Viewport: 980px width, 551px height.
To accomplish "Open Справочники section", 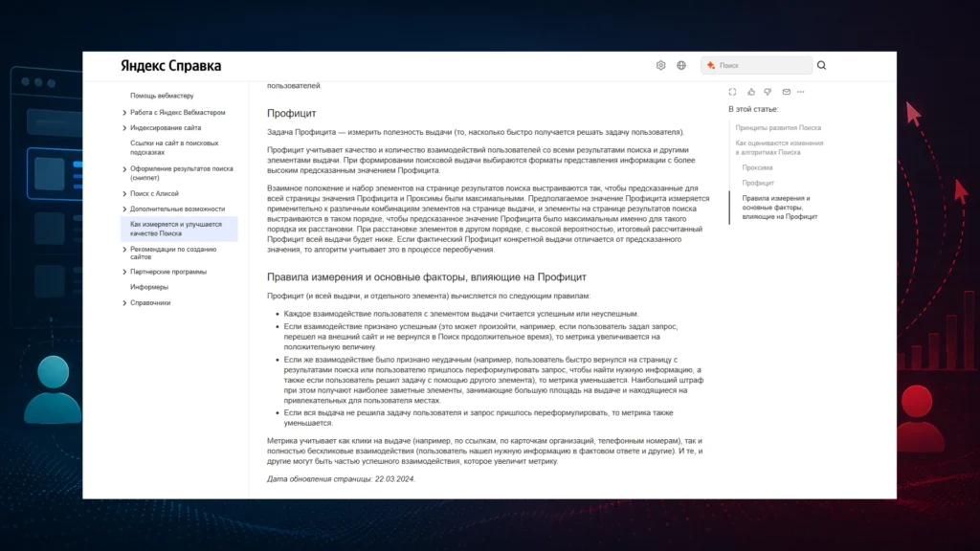I will coord(150,302).
